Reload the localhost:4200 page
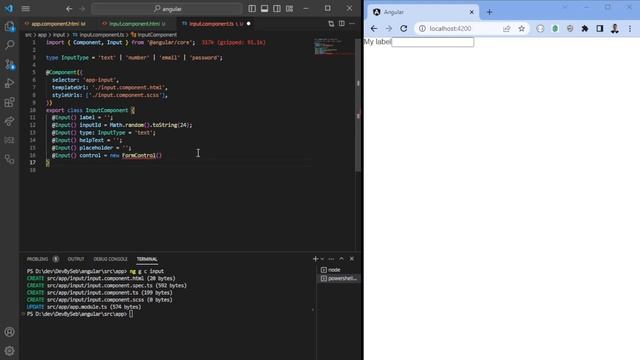The height and width of the screenshot is (360, 640). click(404, 29)
